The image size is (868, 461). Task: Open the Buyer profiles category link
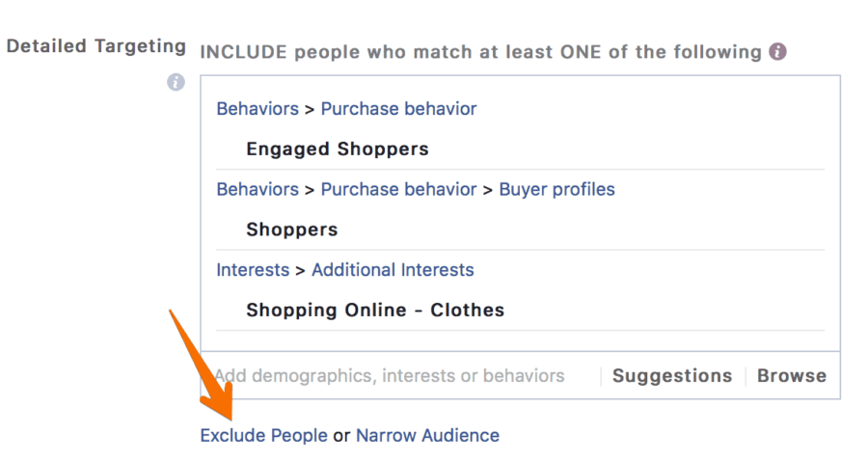[556, 189]
